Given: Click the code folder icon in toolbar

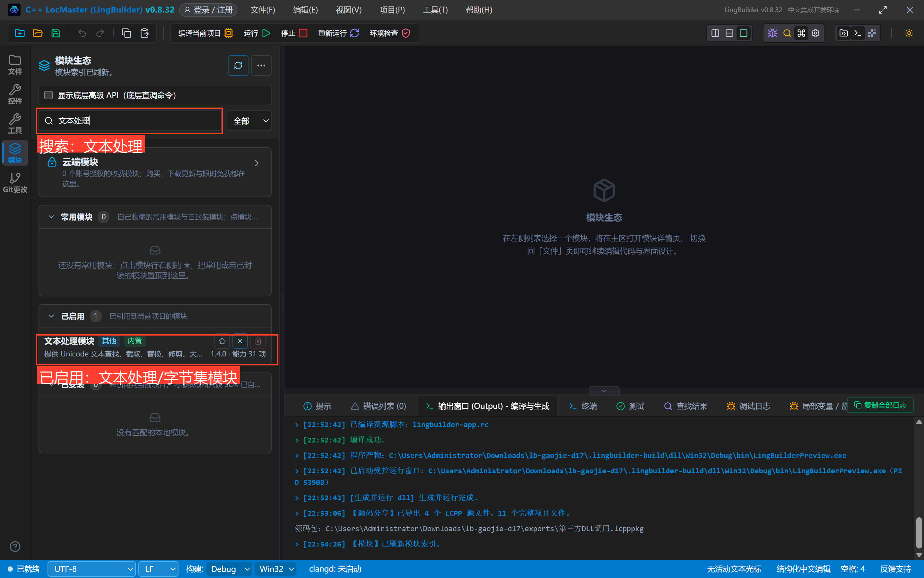Looking at the screenshot, I should pyautogui.click(x=844, y=33).
